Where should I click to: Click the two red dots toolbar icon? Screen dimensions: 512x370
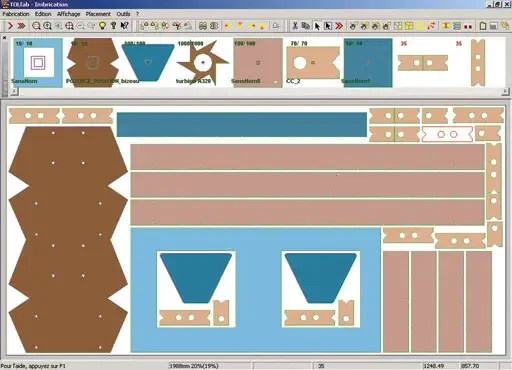[468, 26]
